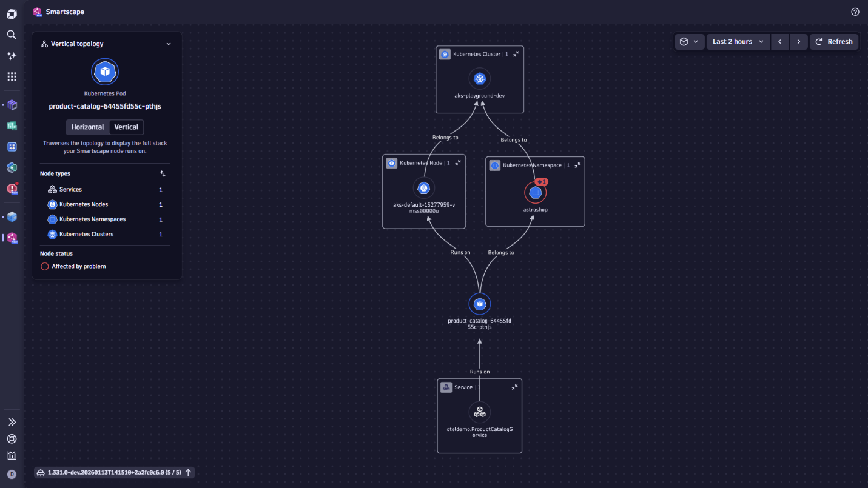Click the help question mark icon top right
The width and height of the screenshot is (868, 488).
pyautogui.click(x=855, y=12)
